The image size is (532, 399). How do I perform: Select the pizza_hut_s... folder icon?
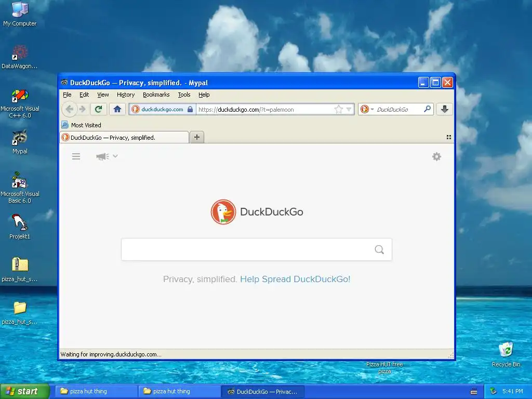[x=20, y=312]
